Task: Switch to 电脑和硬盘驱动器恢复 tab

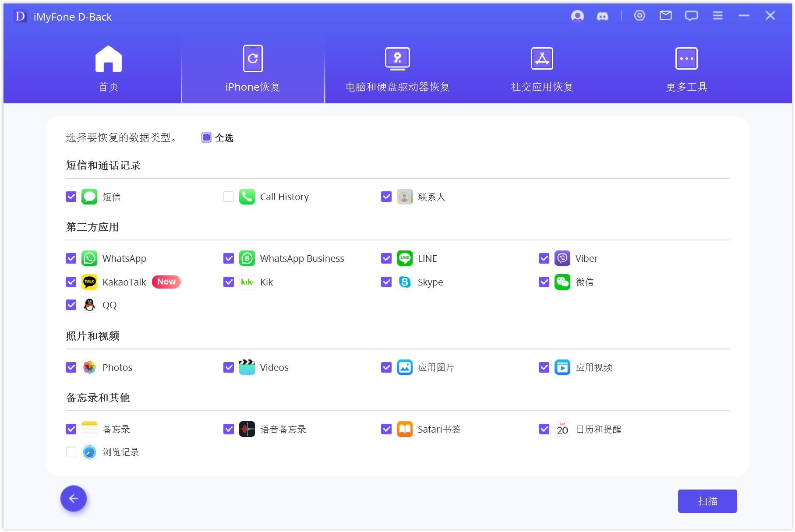Action: point(398,69)
